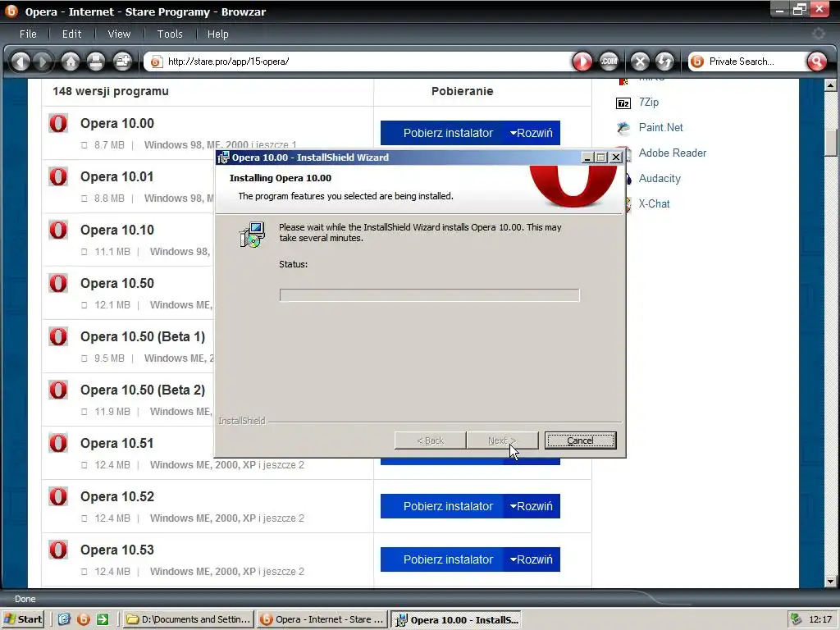Click the Opera 10.50 title text
Screen dimensions: 840x630
(116, 283)
